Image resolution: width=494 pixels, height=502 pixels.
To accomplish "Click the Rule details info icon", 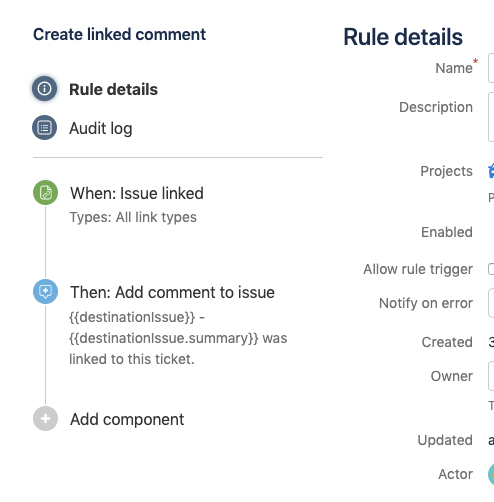I will (44, 89).
